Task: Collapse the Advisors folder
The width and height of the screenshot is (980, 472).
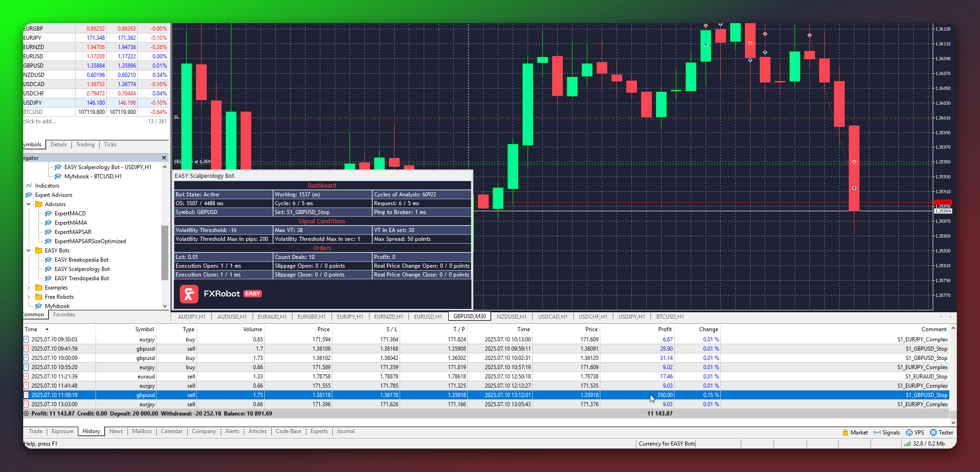Action: pos(29,204)
